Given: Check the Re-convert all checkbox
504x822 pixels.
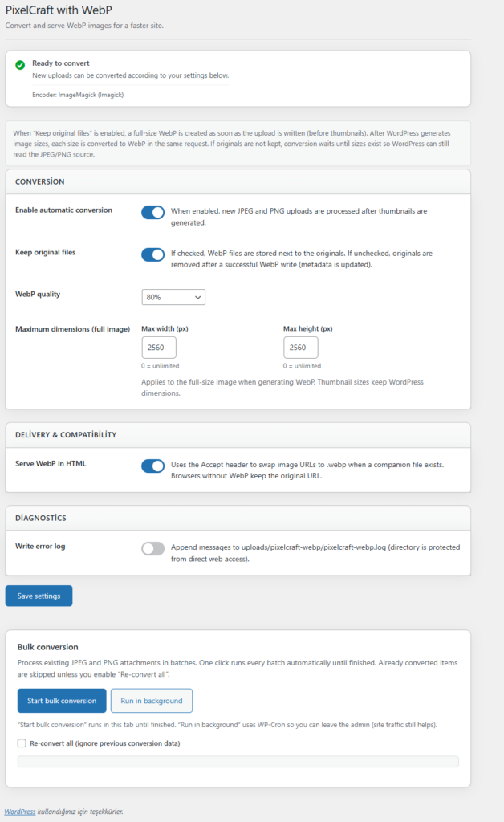Looking at the screenshot, I should (22, 743).
